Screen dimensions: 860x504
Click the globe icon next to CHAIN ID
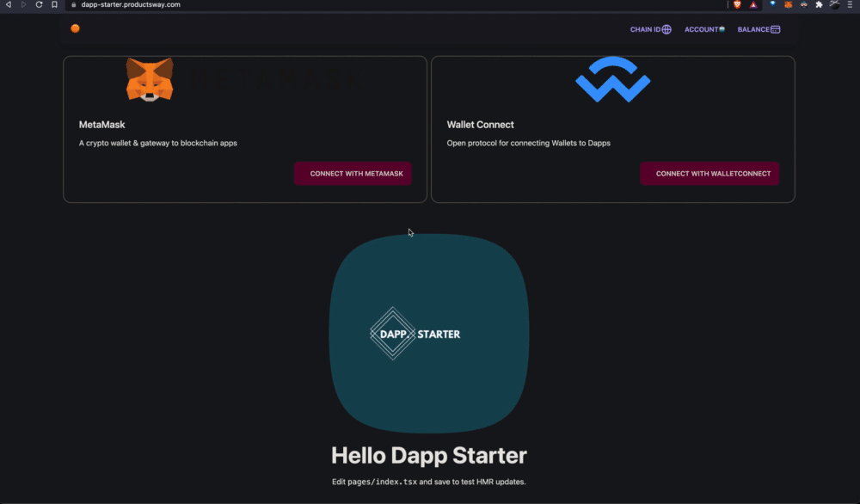tap(666, 29)
